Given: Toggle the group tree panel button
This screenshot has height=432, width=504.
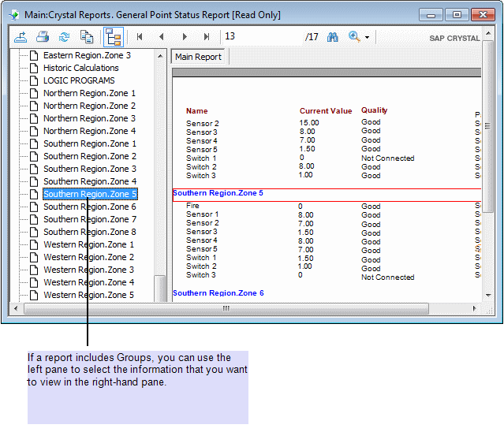Looking at the screenshot, I should pos(113,37).
